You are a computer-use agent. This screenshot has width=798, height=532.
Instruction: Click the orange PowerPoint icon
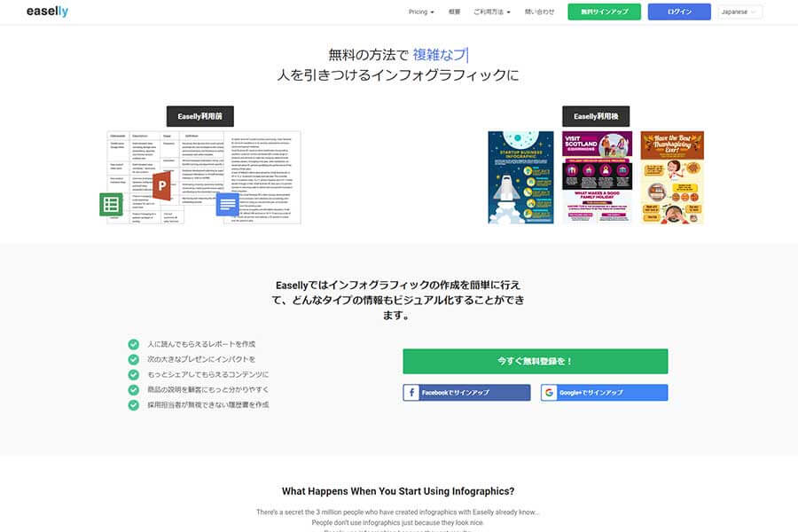(x=162, y=185)
